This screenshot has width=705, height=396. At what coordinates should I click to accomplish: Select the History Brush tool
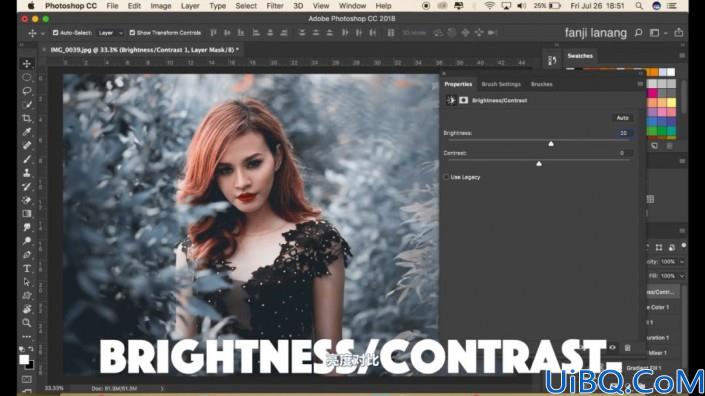point(27,187)
